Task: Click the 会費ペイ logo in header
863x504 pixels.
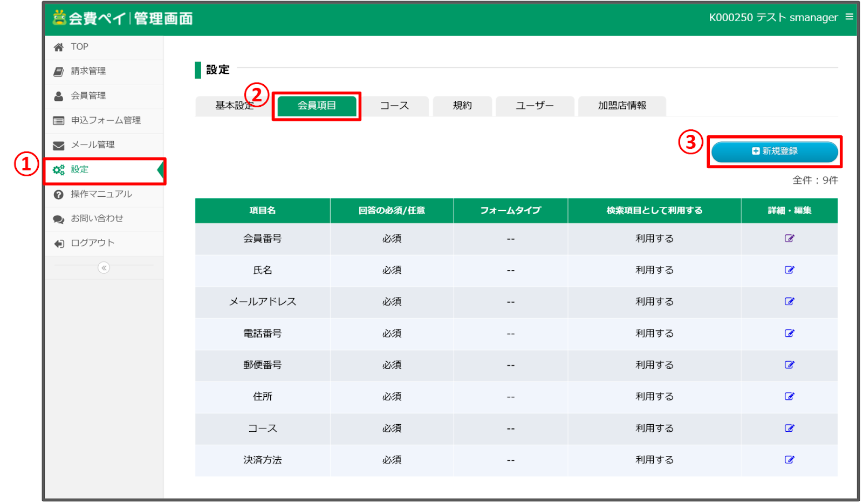Action: [122, 18]
